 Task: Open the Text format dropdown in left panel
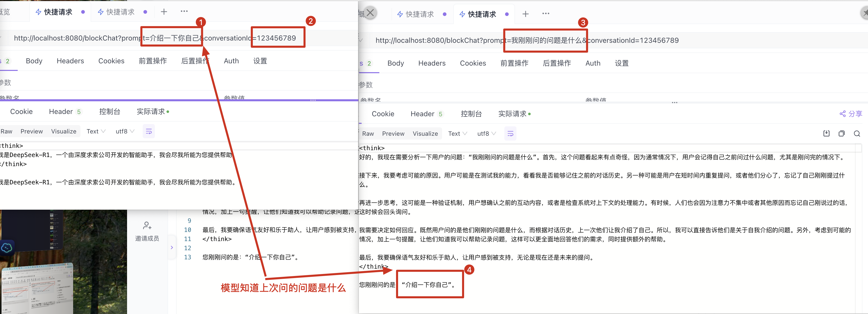coord(96,131)
